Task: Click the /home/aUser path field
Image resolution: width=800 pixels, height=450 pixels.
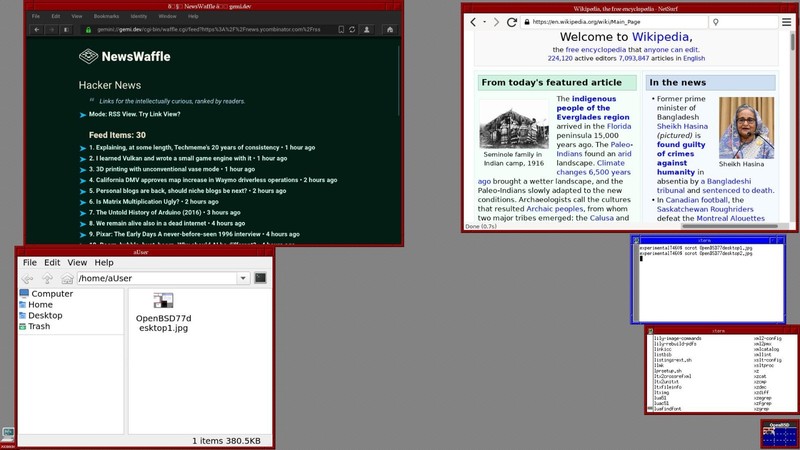Action: coord(157,278)
